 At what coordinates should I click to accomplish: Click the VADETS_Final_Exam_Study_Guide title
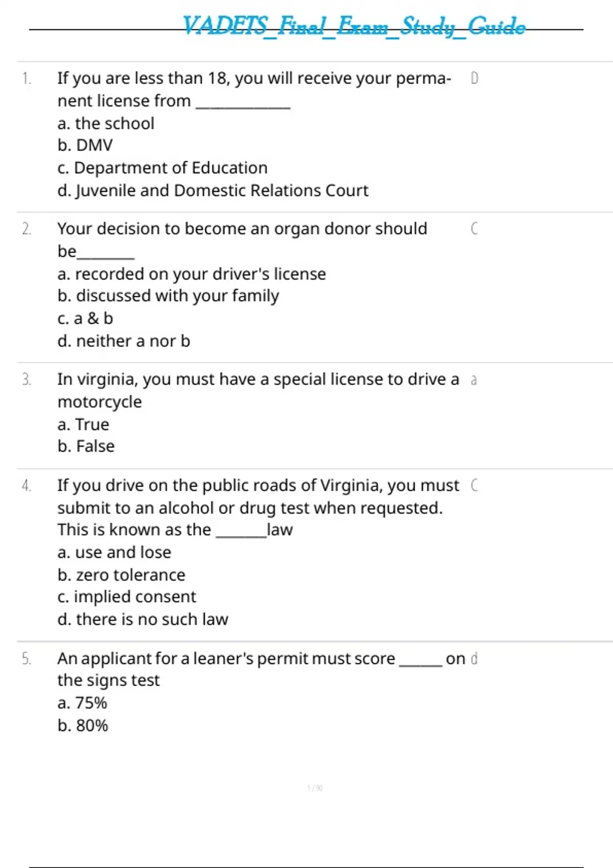coord(353,27)
